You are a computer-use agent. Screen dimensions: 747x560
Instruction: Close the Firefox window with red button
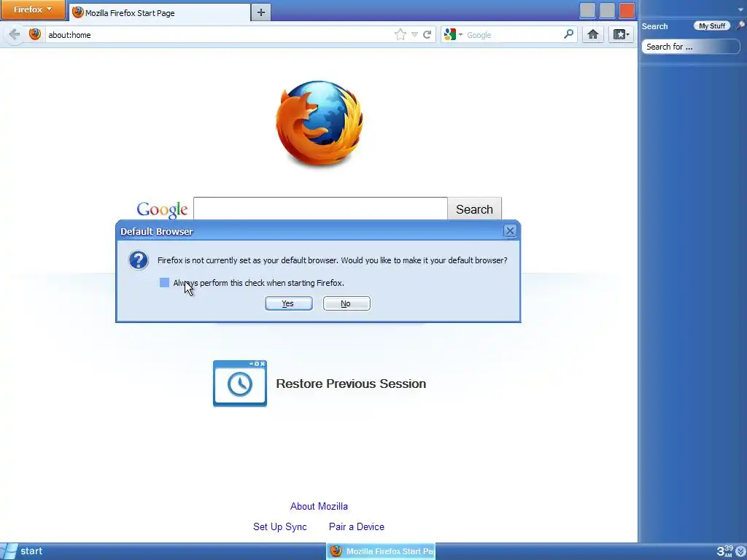click(627, 10)
